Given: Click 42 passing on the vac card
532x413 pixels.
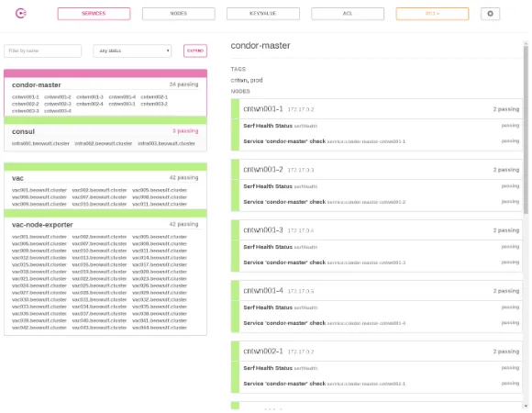Looking at the screenshot, I should coord(183,177).
